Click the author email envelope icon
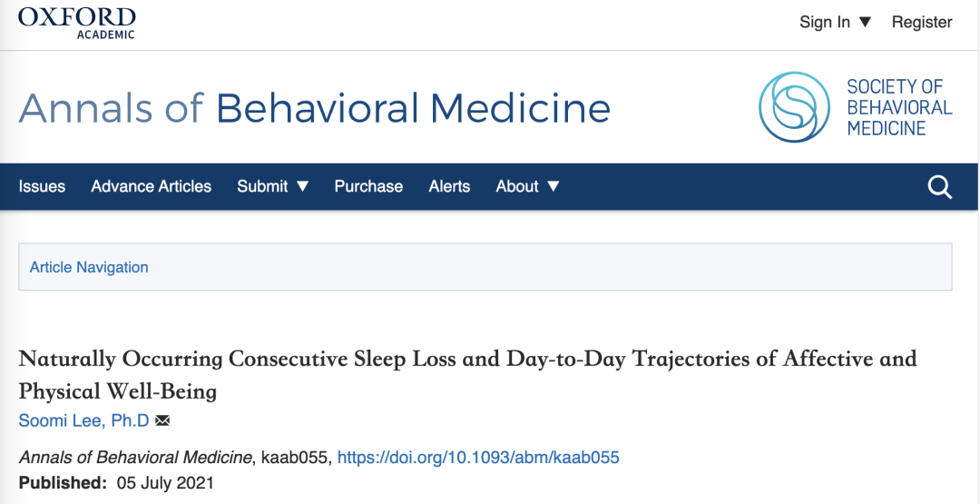The height and width of the screenshot is (504, 980). (162, 420)
